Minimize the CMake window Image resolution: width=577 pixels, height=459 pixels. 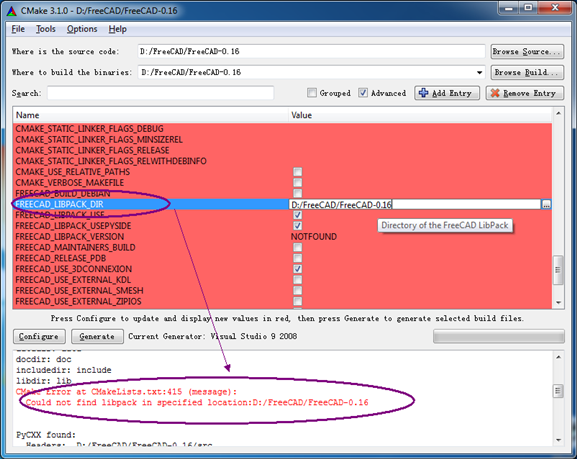[509, 8]
